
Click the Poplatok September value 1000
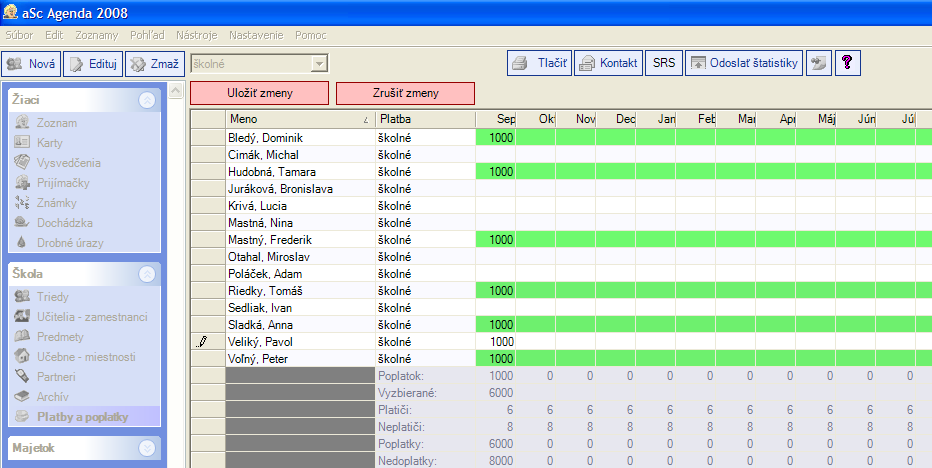pos(501,376)
